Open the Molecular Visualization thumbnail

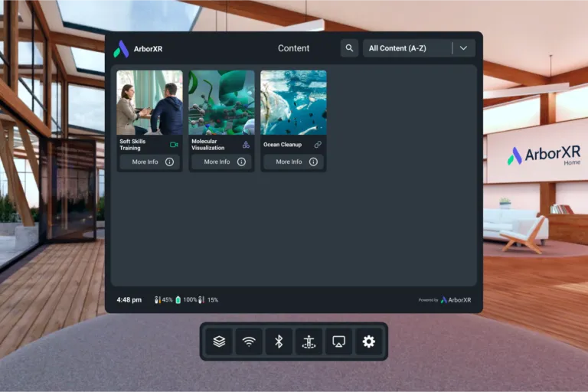(221, 103)
